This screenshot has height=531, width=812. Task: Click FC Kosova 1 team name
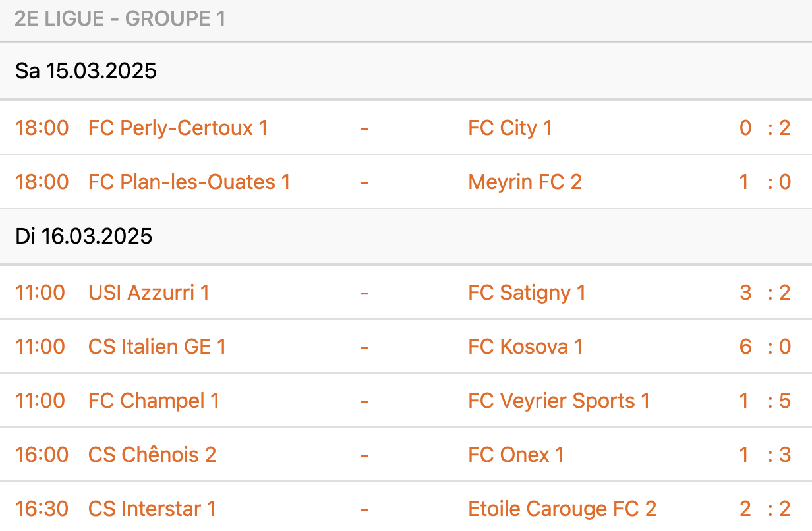click(x=525, y=347)
